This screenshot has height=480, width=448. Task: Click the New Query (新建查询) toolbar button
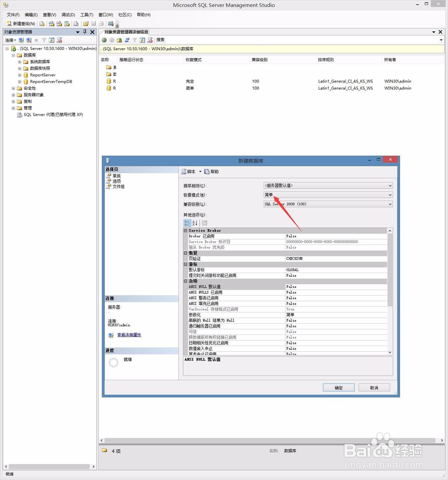(21, 24)
